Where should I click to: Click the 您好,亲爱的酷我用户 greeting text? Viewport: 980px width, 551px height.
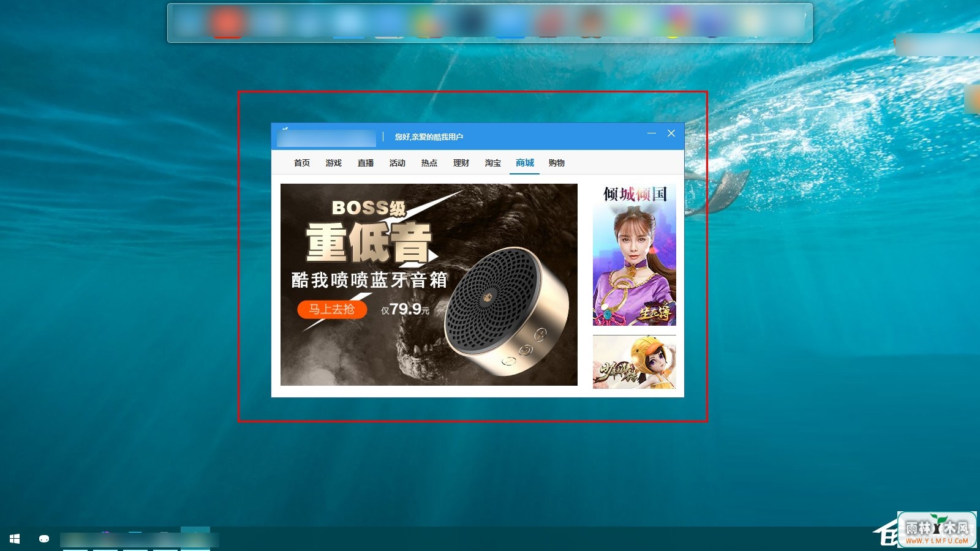[429, 137]
